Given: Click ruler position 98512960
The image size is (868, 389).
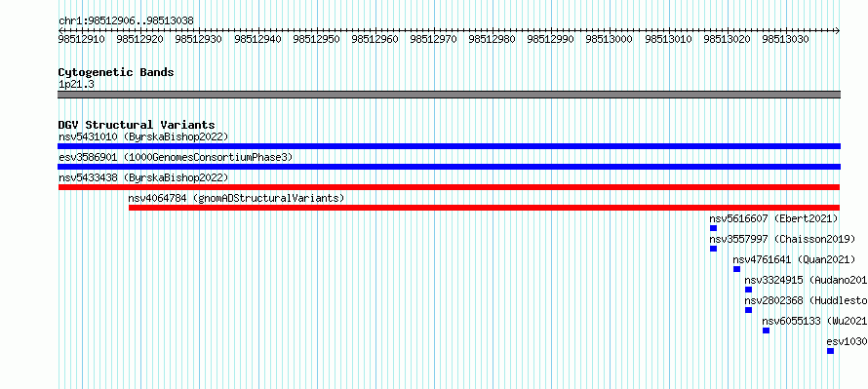Looking at the screenshot, I should click(x=375, y=40).
